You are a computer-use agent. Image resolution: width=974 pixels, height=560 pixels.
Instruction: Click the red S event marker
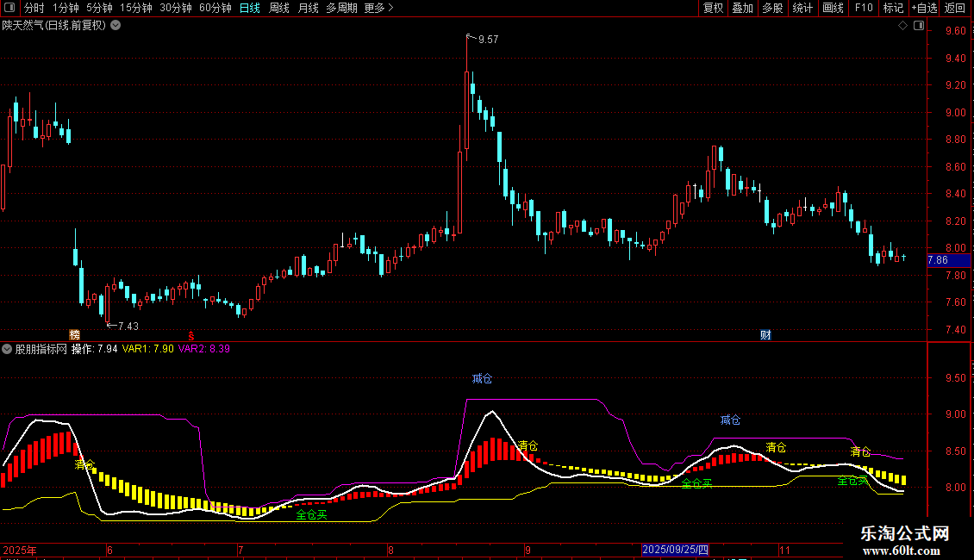click(191, 335)
